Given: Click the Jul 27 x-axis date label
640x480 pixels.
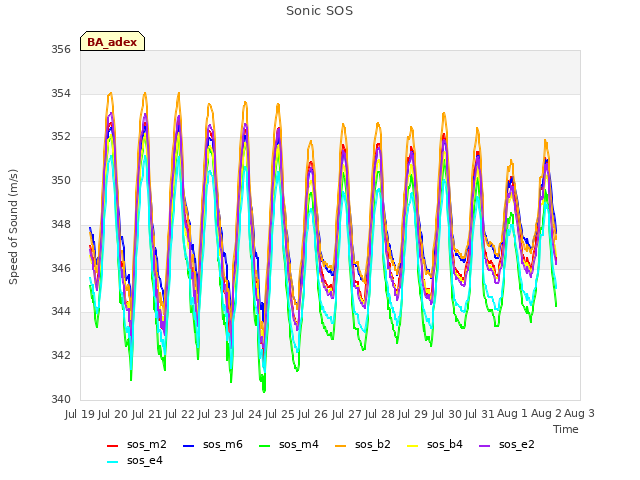Looking at the screenshot, I should (347, 414).
